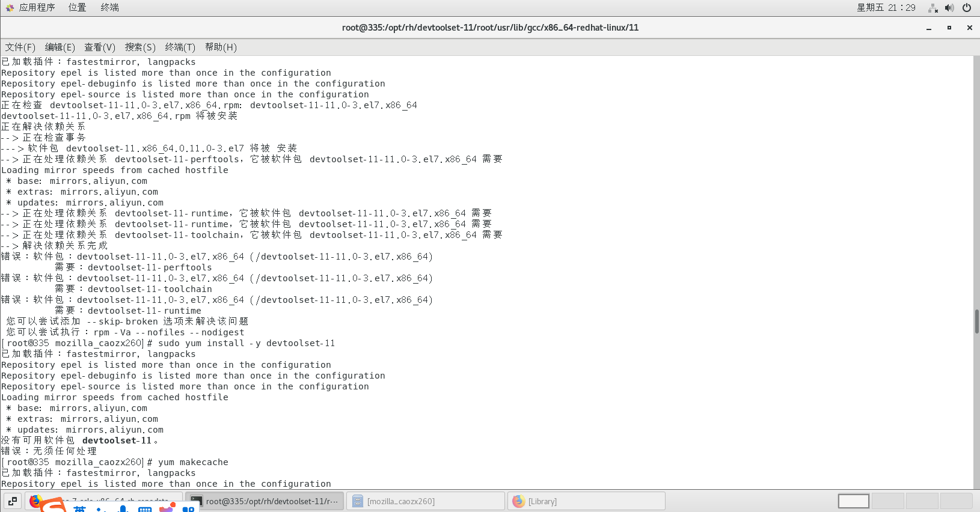Open the 文件(F) menu
The image size is (980, 512).
pos(20,47)
